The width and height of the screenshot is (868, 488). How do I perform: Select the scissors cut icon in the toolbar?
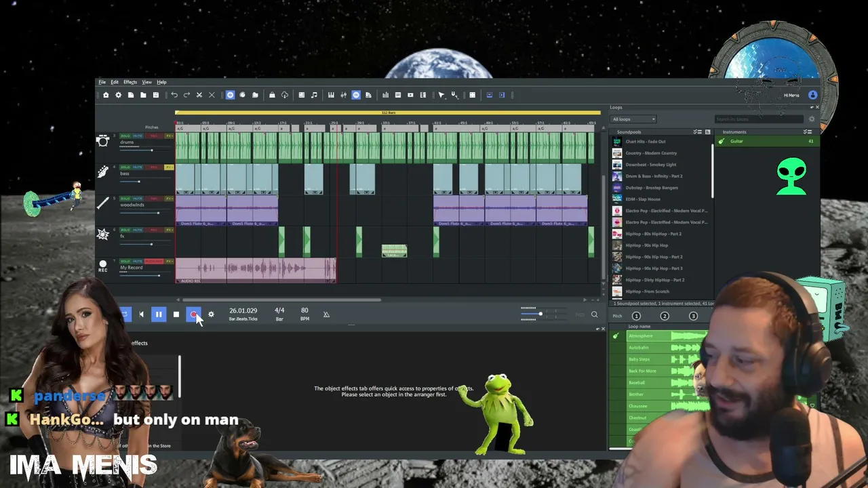pyautogui.click(x=199, y=95)
